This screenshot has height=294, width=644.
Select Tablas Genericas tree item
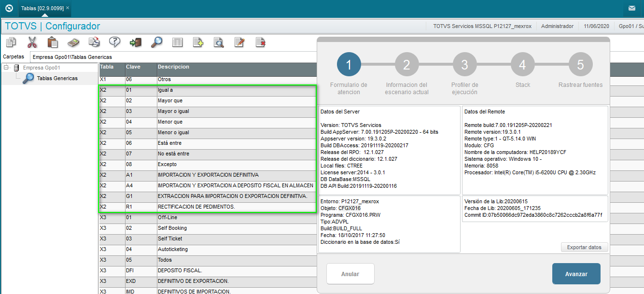(x=57, y=78)
